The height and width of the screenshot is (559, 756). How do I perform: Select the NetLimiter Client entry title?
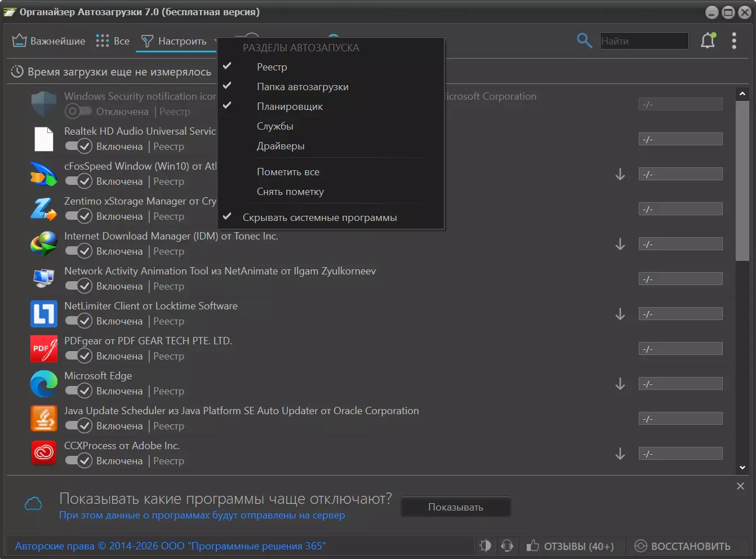point(151,306)
